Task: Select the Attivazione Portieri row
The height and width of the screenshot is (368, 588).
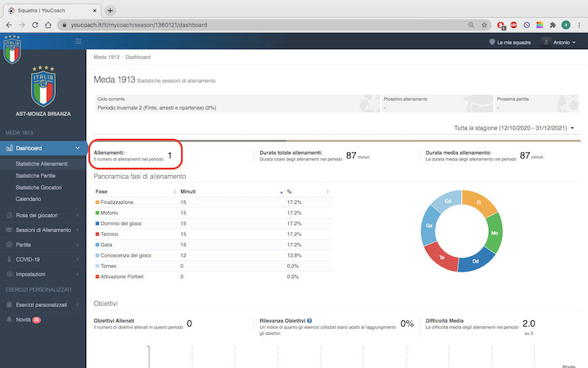Action: tap(212, 277)
